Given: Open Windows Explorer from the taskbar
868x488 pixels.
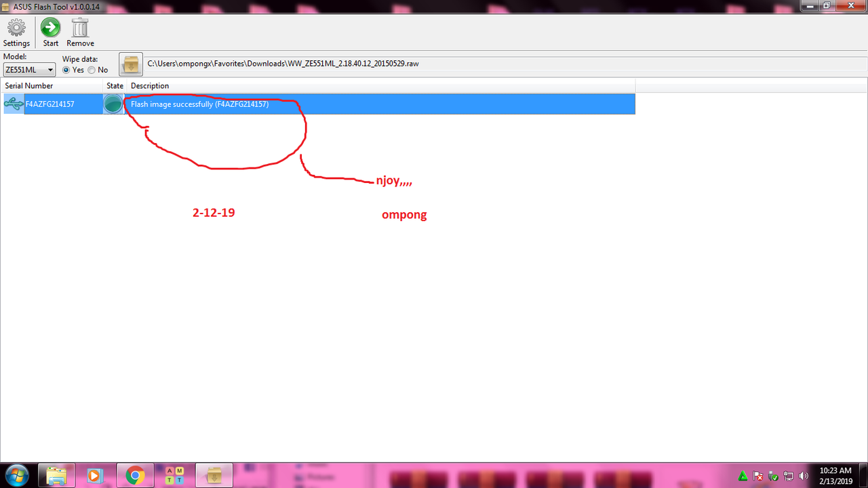Looking at the screenshot, I should tap(56, 476).
